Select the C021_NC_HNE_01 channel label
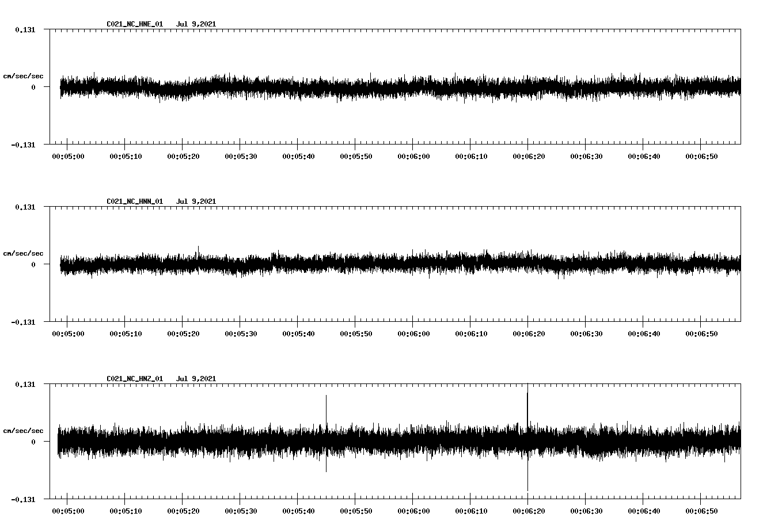 (134, 24)
